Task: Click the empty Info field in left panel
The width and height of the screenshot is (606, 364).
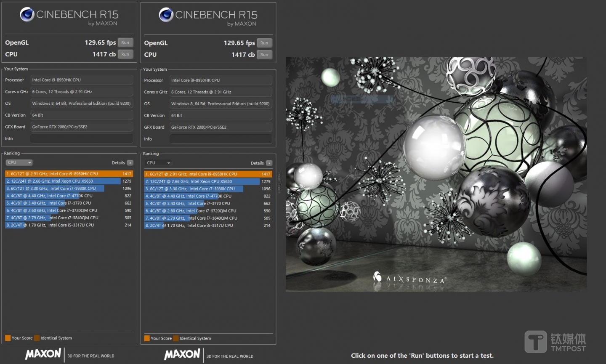Action: click(82, 138)
